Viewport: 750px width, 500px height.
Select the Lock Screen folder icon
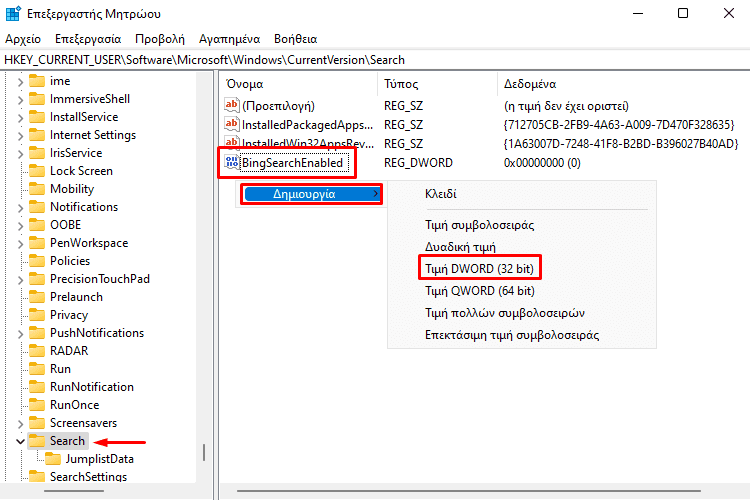tap(37, 171)
